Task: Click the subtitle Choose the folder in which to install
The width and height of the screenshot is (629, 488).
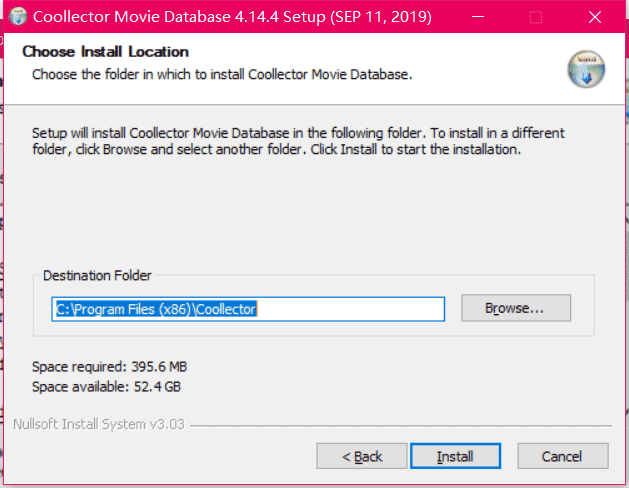Action: point(222,75)
